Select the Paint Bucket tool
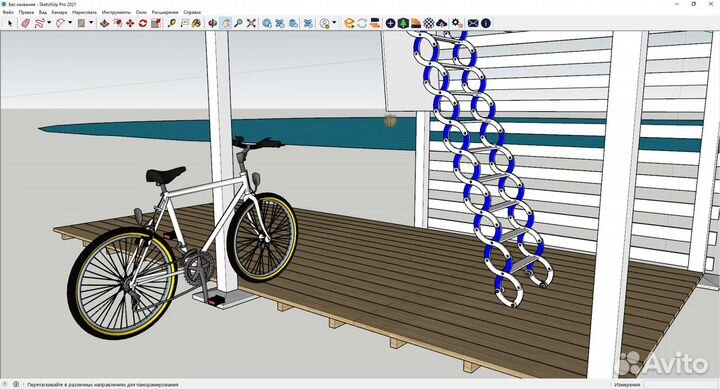 click(x=197, y=23)
